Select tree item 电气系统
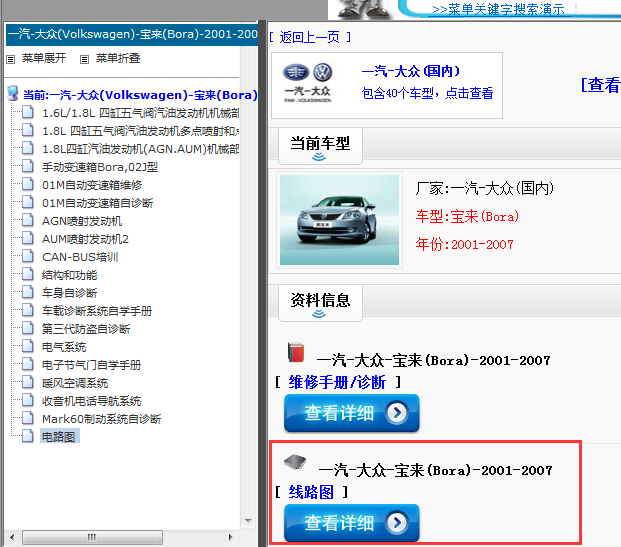 [64, 347]
